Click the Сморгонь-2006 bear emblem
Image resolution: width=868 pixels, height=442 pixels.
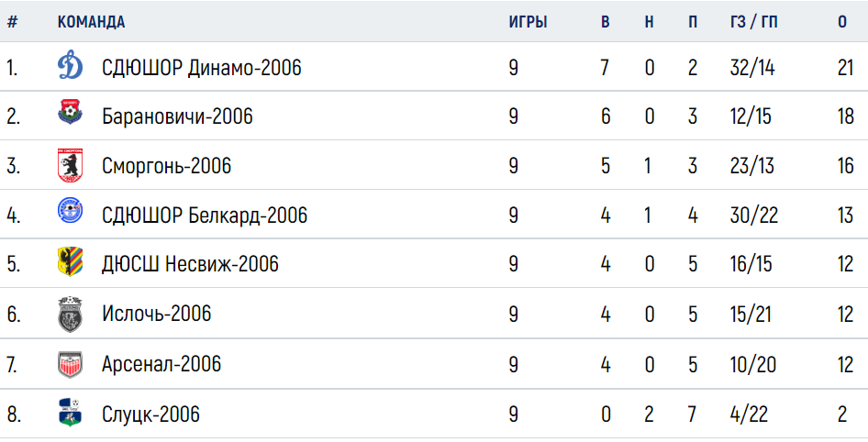tap(71, 165)
